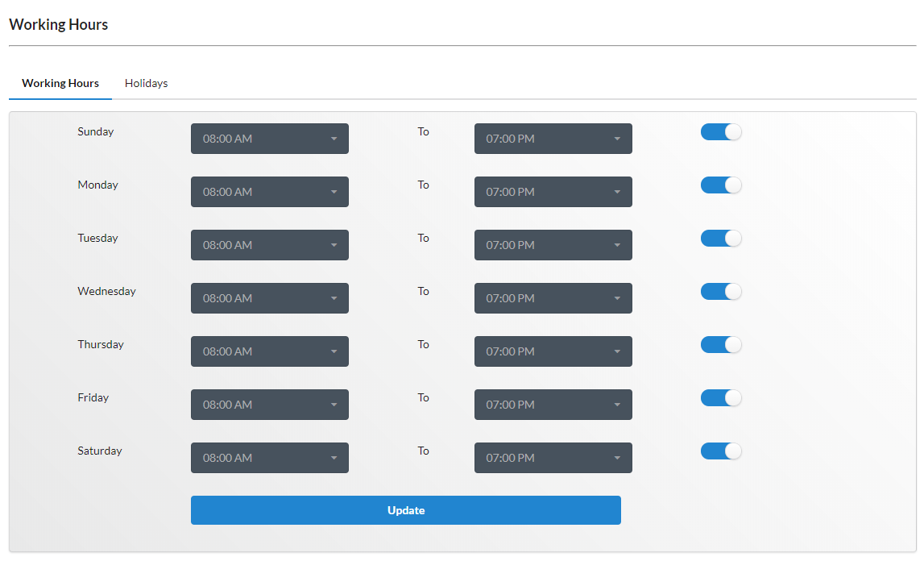The image size is (924, 561).
Task: Open Monday end time dropdown
Action: click(x=553, y=192)
